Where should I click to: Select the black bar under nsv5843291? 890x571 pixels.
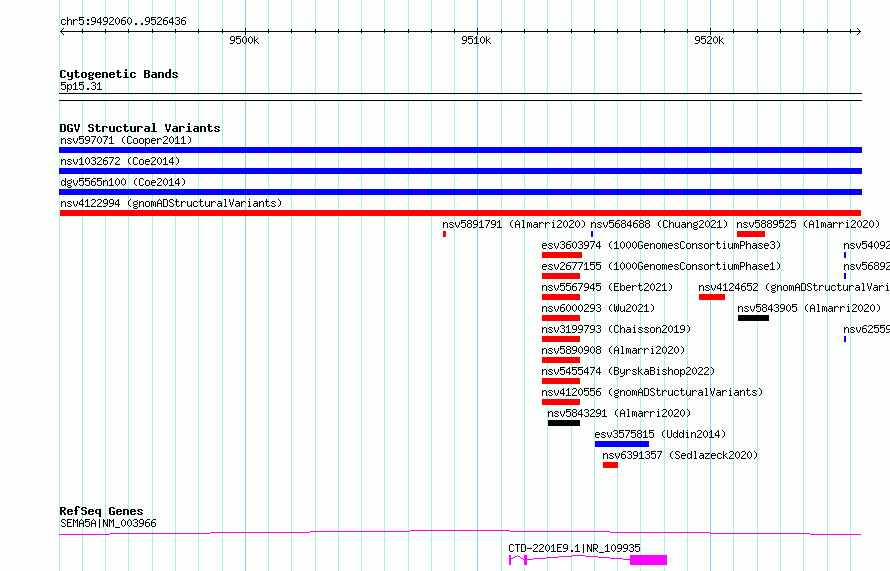(564, 423)
